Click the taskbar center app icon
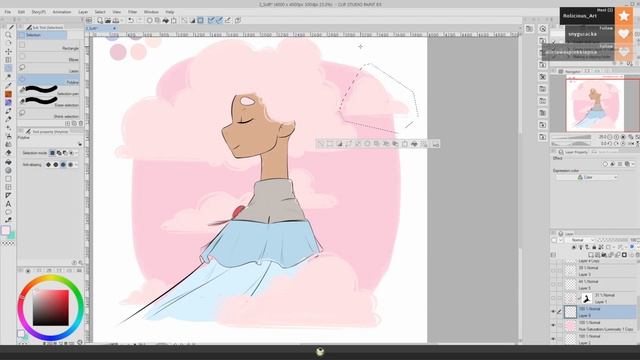This screenshot has width=640, height=360. (320, 351)
